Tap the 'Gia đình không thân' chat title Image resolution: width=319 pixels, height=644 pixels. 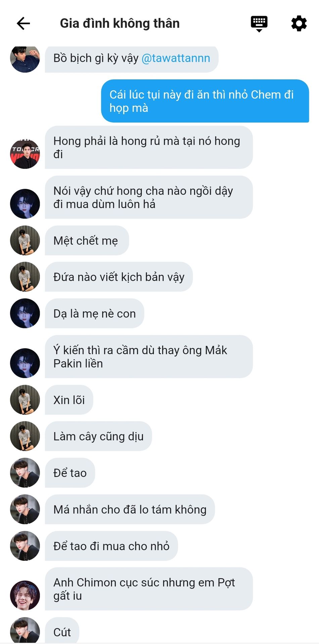[x=120, y=23]
